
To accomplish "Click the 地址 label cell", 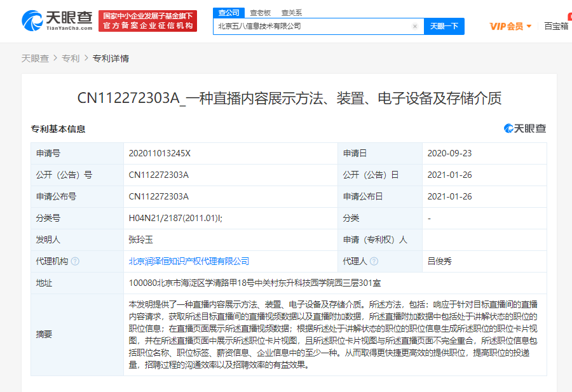I will pos(78,283).
